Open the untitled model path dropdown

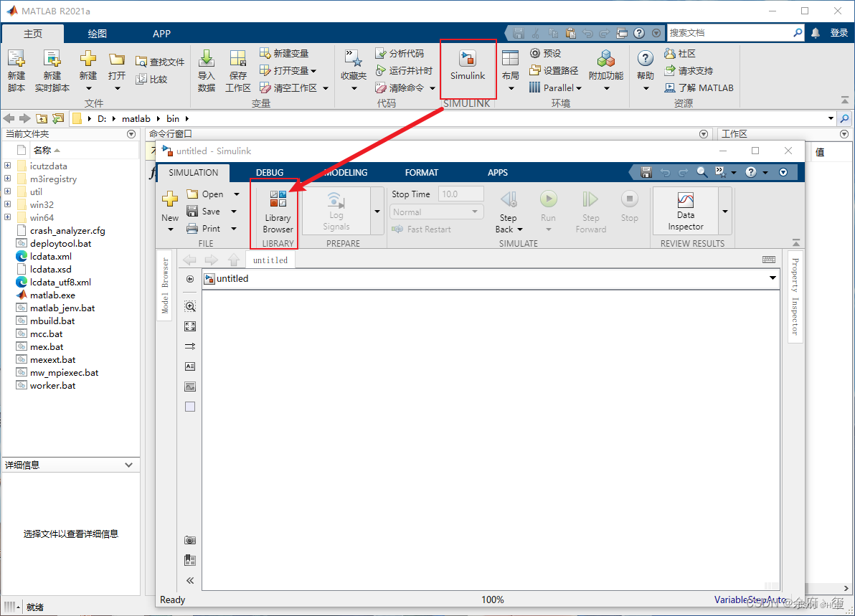tap(773, 278)
